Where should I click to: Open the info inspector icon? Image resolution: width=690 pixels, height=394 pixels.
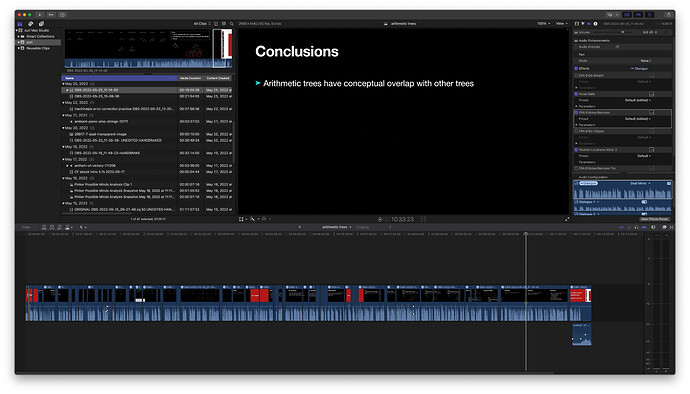(595, 24)
